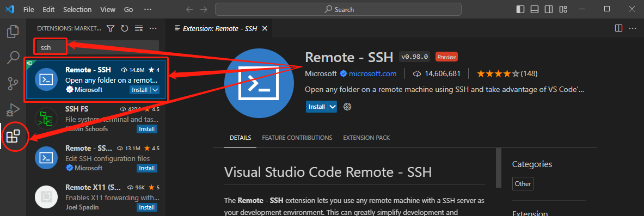
Task: Install Remote - SSH from details page
Action: (317, 107)
